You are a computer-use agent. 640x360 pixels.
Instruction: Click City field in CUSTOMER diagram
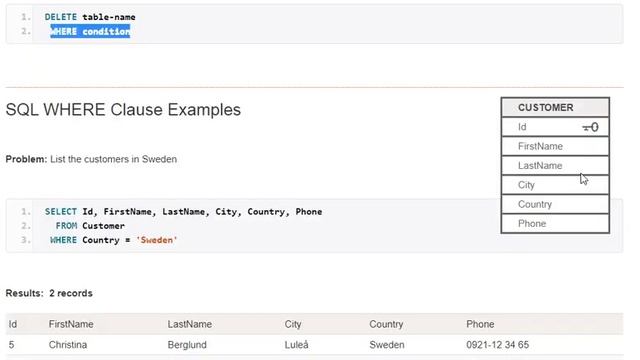pos(555,185)
